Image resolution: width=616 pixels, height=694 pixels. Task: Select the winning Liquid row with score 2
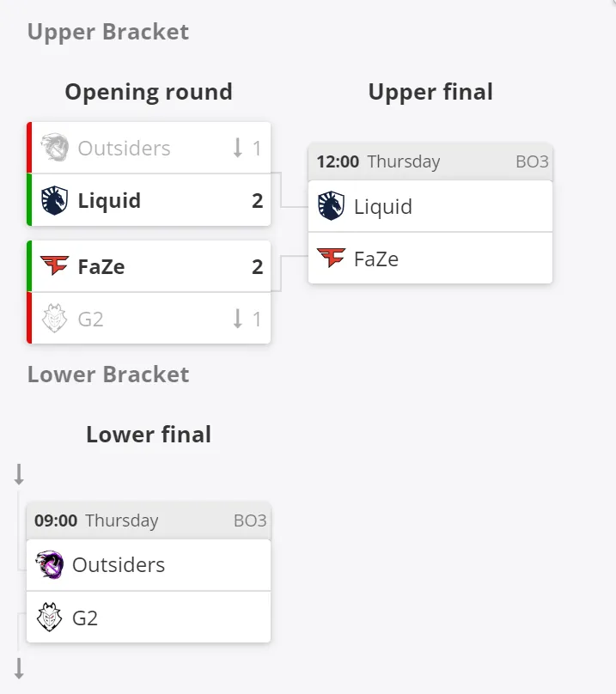click(149, 200)
